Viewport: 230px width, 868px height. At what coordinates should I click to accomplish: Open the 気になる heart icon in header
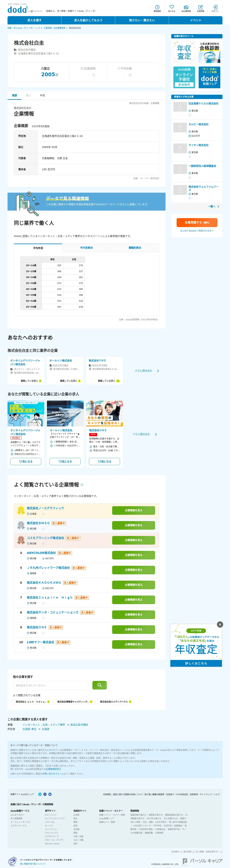(171, 8)
